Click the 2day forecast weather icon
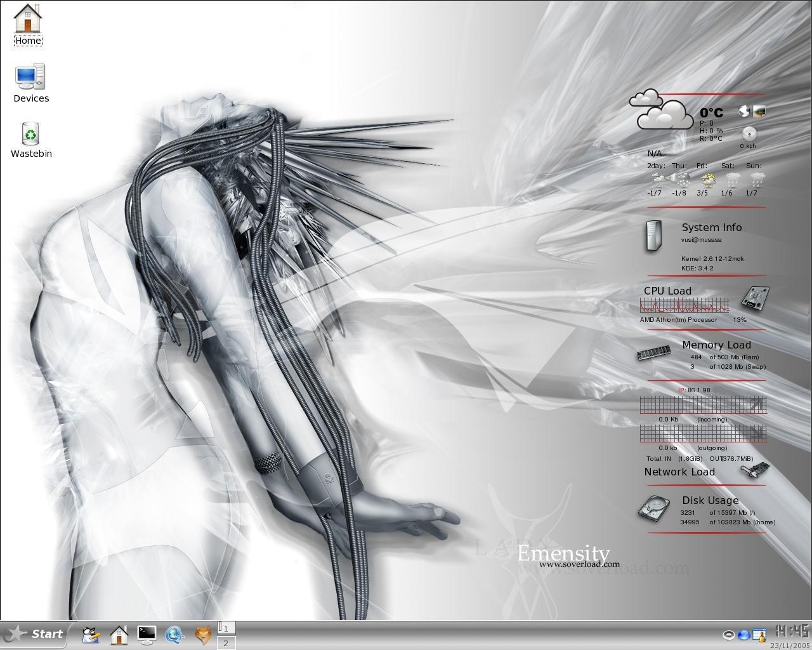The image size is (812, 650). [657, 180]
